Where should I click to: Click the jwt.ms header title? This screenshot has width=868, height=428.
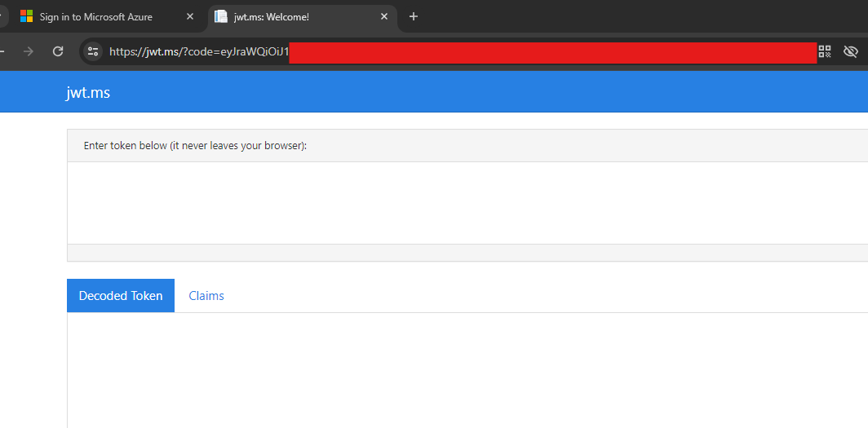point(88,92)
